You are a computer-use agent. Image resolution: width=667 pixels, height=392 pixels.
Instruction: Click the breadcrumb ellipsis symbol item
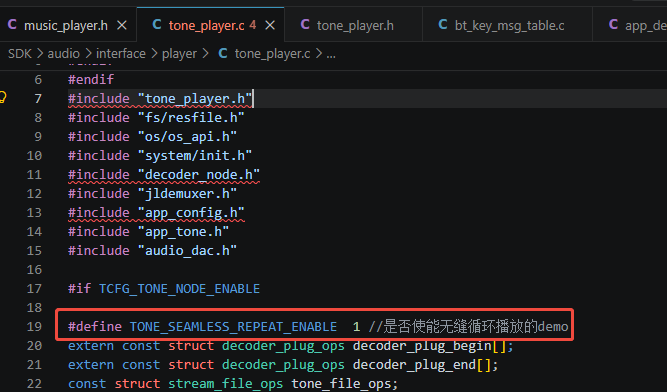[x=331, y=55]
